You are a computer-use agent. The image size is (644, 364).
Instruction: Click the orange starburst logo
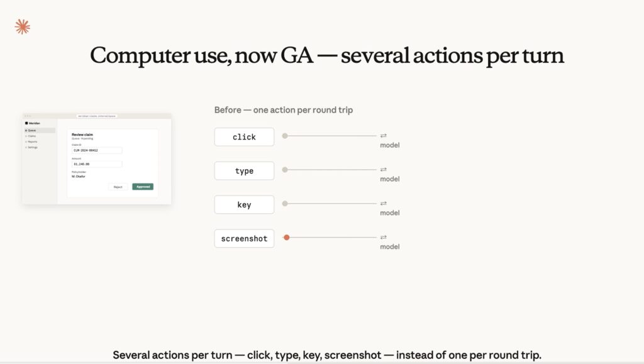pyautogui.click(x=22, y=26)
